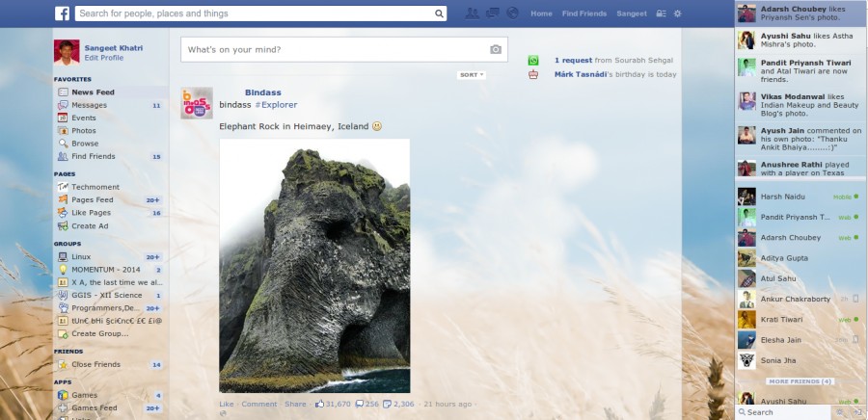868x420 pixels.
Task: Click the request notification icon
Action: coord(533,61)
